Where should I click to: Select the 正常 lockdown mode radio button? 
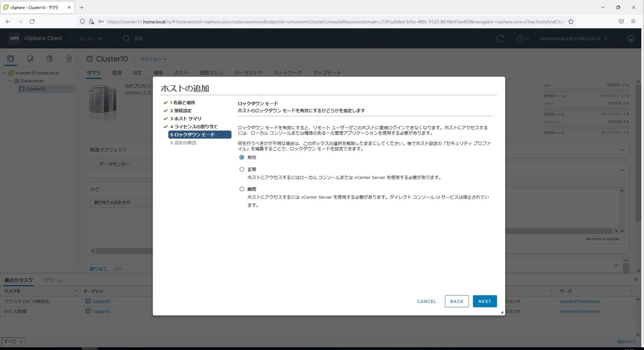(x=241, y=169)
